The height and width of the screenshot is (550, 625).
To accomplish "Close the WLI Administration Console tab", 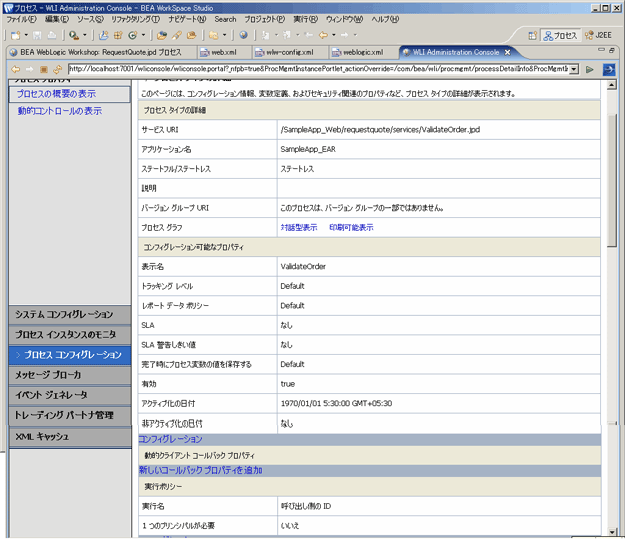I will tap(507, 52).
